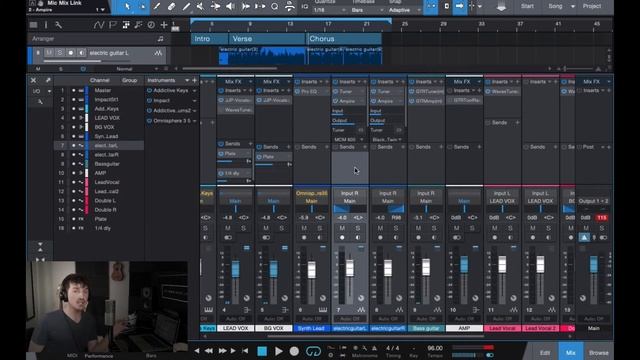Select the Verse arranger section
Image resolution: width=640 pixels, height=360 pixels.
267,39
